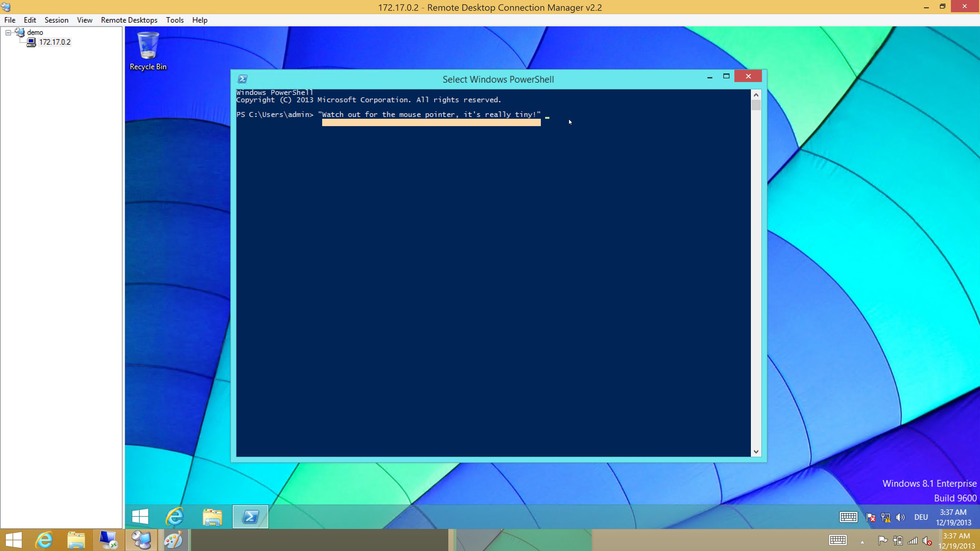980x551 pixels.
Task: Select the demo group node
Action: 35,33
